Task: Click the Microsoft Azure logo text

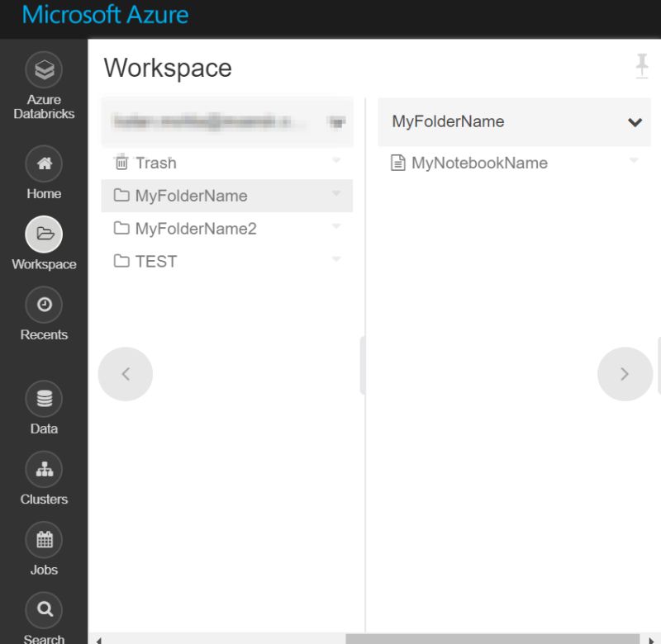Action: pos(105,15)
